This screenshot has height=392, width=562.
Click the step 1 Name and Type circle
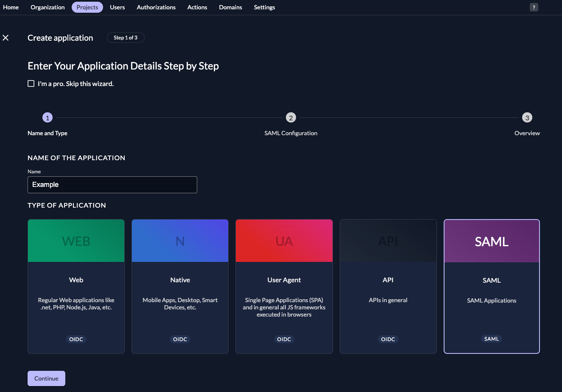[47, 117]
